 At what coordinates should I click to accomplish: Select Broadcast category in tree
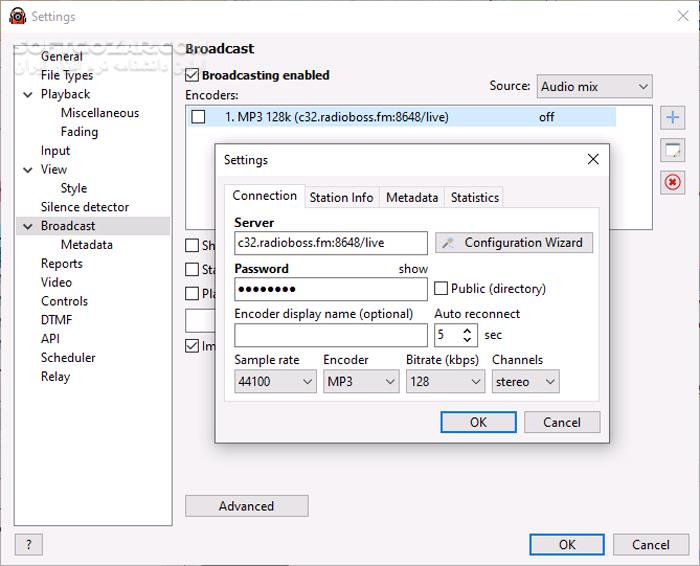(68, 226)
